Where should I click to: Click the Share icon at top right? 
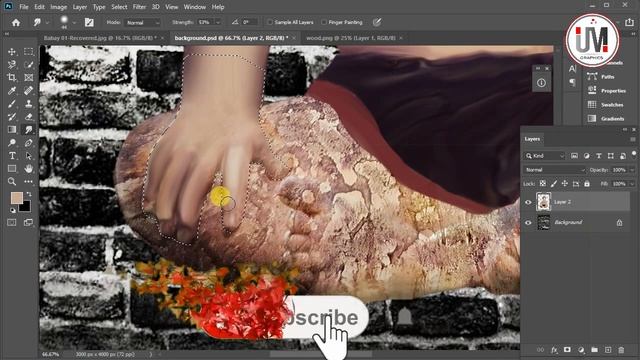coord(629,22)
